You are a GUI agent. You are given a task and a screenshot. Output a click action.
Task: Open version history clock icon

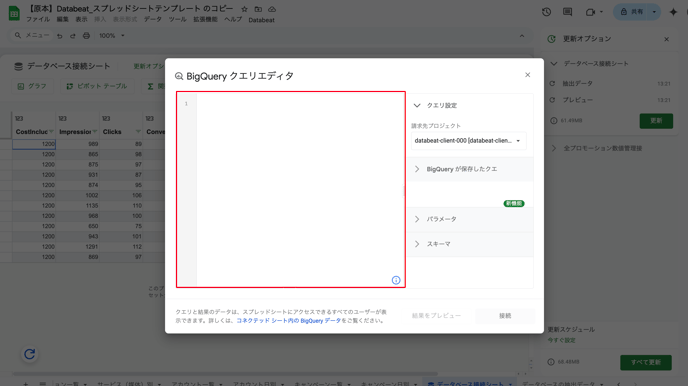click(546, 12)
